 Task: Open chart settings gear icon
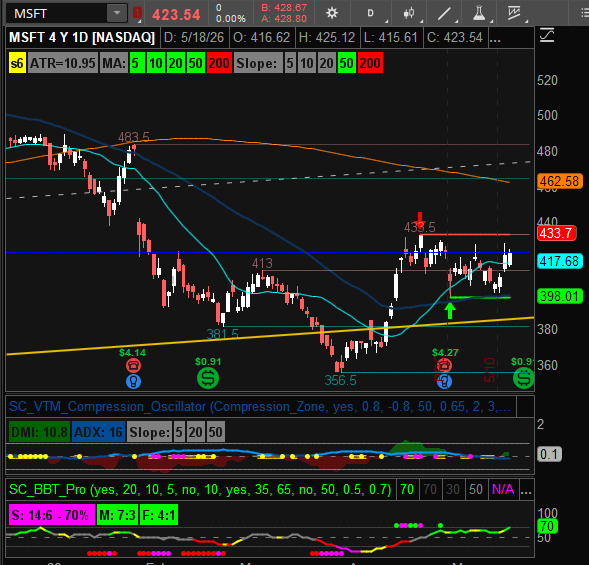pos(332,14)
